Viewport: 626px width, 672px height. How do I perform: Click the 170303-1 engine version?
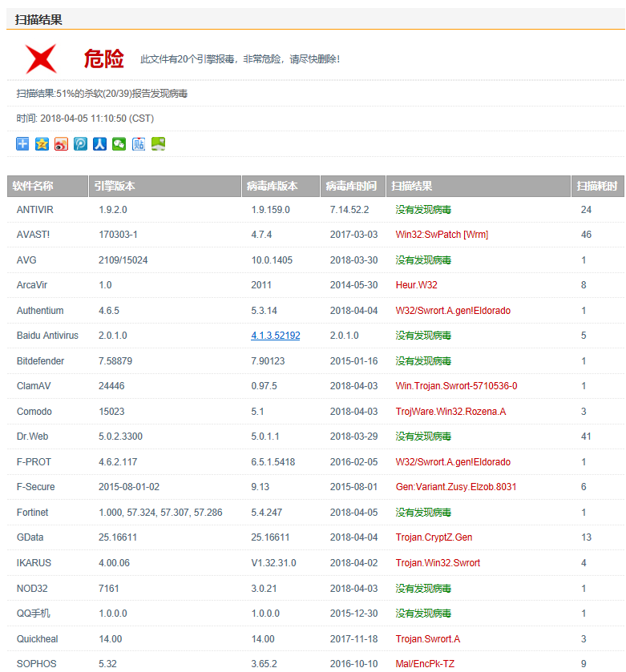118,235
